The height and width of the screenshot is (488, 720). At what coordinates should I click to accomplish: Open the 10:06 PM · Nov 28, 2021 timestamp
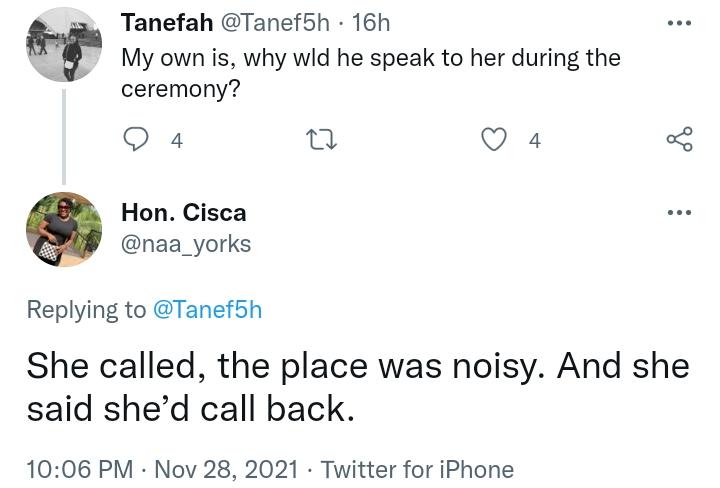[156, 468]
